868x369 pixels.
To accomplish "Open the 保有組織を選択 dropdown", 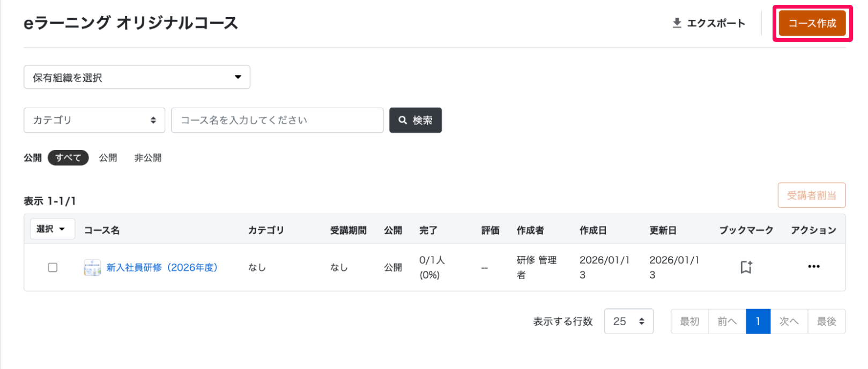I will pyautogui.click(x=137, y=77).
